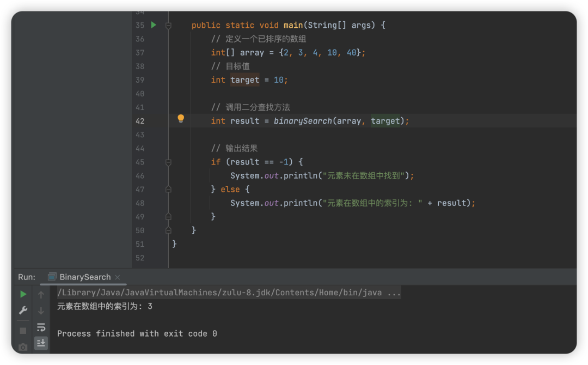The width and height of the screenshot is (588, 365).
Task: Click line number 42 in gutter
Action: (x=140, y=121)
